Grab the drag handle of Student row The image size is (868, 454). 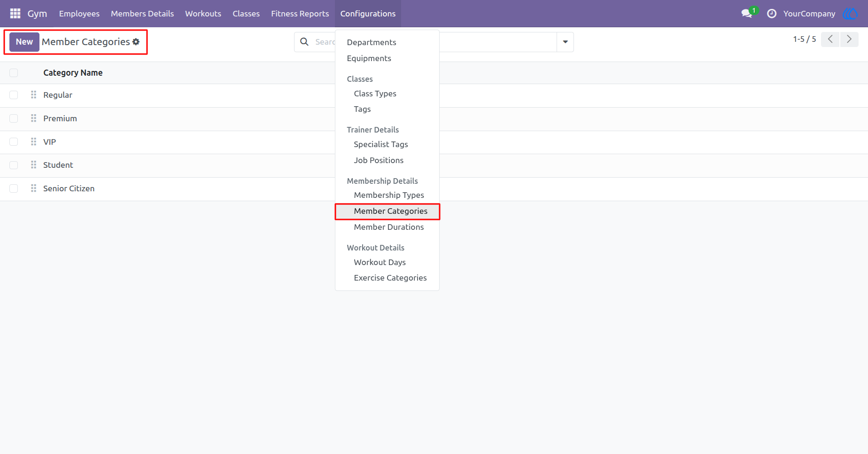(x=33, y=165)
